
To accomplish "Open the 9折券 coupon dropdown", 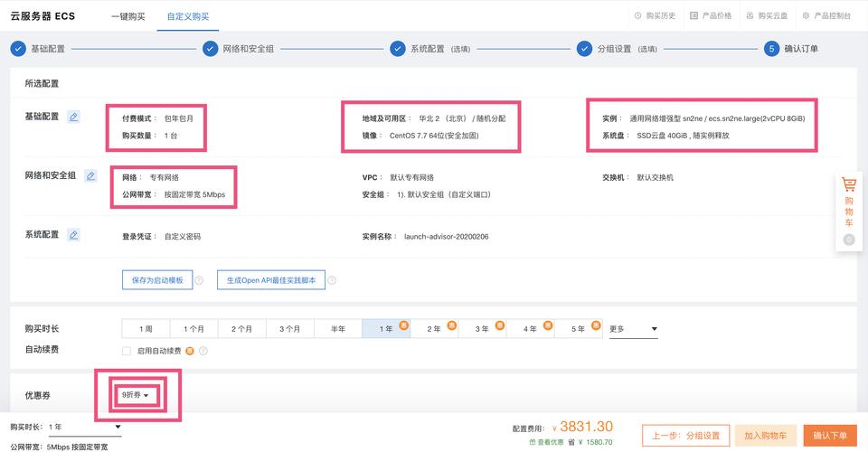I will pyautogui.click(x=137, y=395).
